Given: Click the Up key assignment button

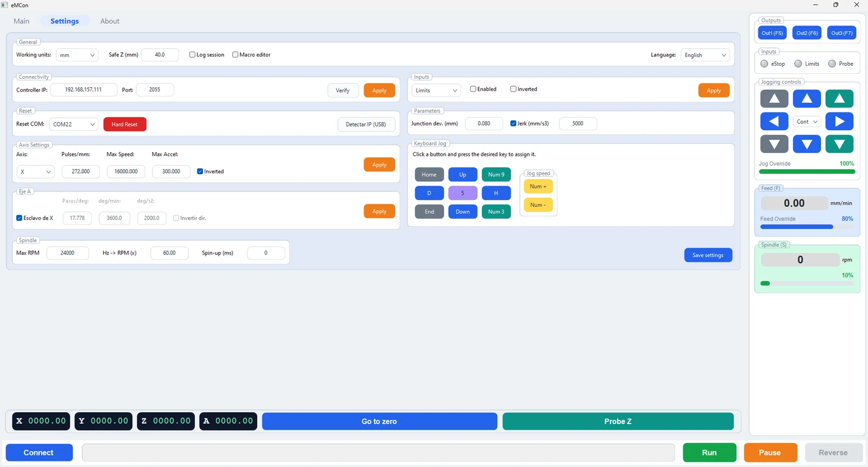Looking at the screenshot, I should (463, 174).
